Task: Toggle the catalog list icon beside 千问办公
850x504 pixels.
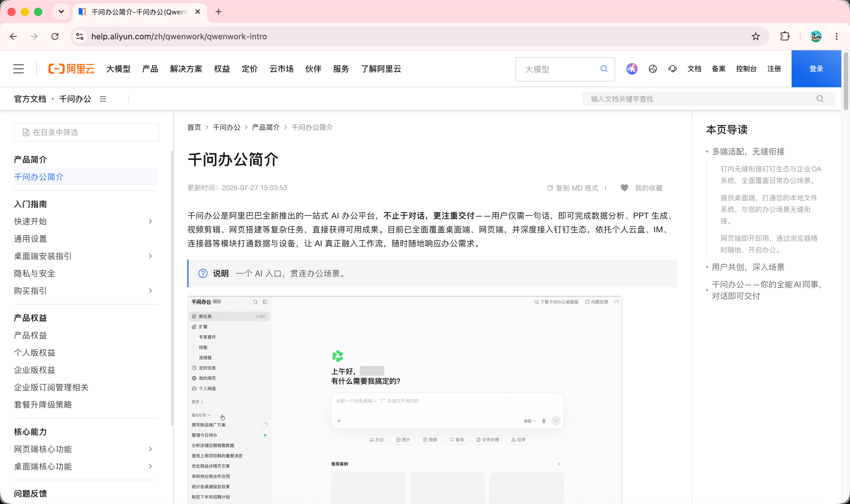Action: [x=103, y=99]
